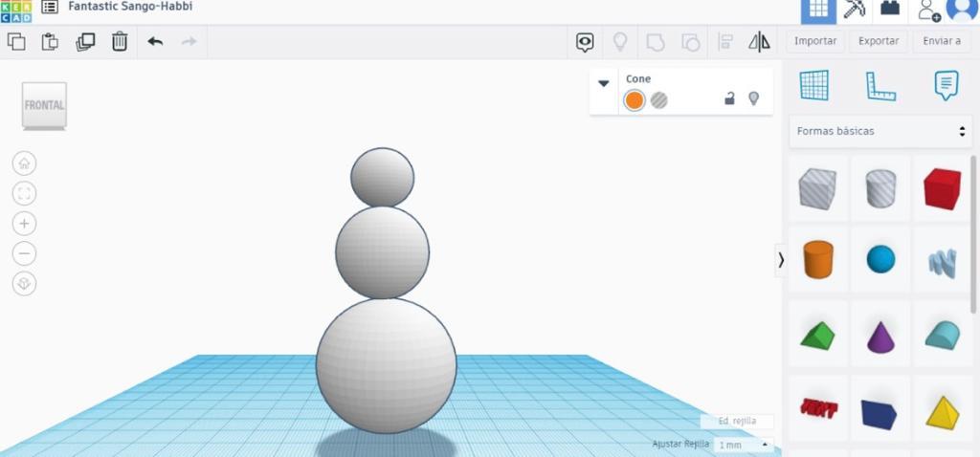Pick the striped Cylinder hole shape
980x457 pixels.
[x=880, y=188]
